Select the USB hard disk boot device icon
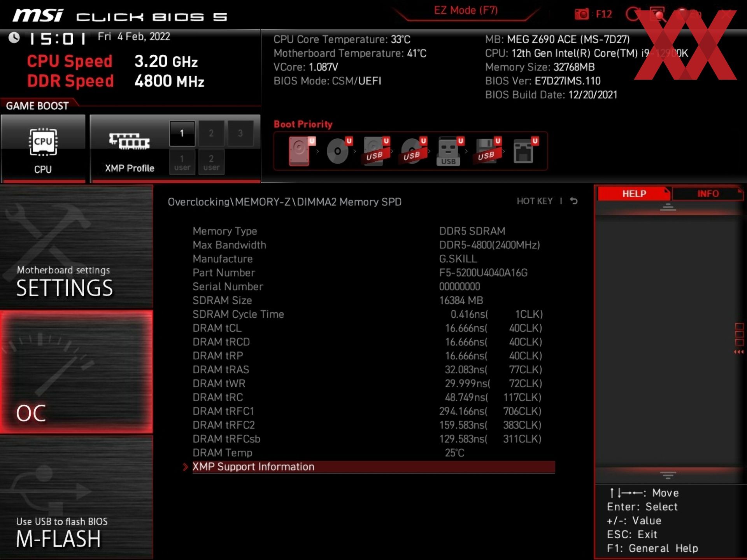The width and height of the screenshot is (747, 560). (x=376, y=151)
